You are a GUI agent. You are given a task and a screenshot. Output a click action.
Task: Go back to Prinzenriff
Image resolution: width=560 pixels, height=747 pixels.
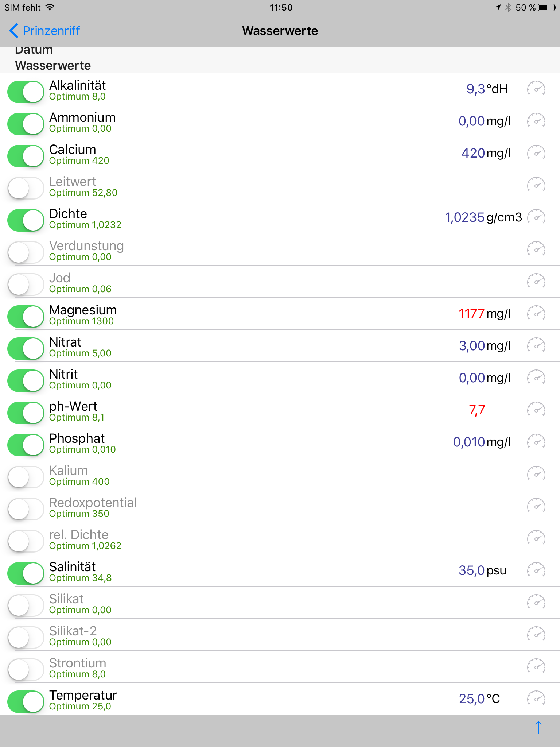[x=44, y=31]
